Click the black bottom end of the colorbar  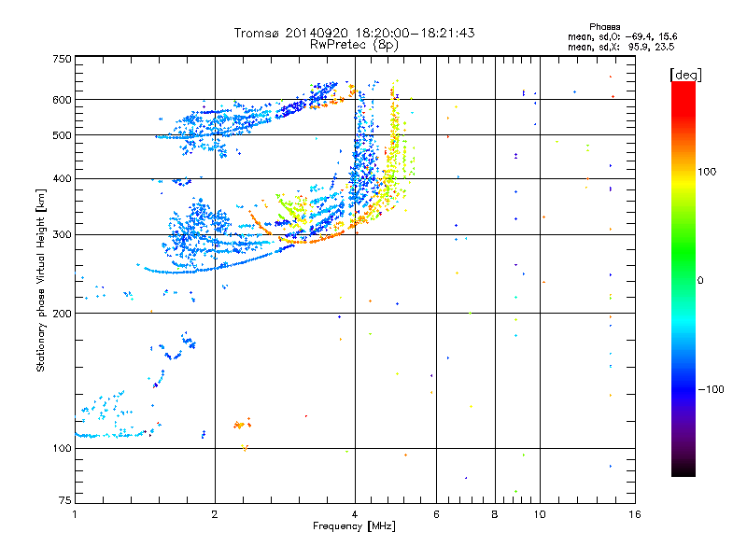coord(684,469)
